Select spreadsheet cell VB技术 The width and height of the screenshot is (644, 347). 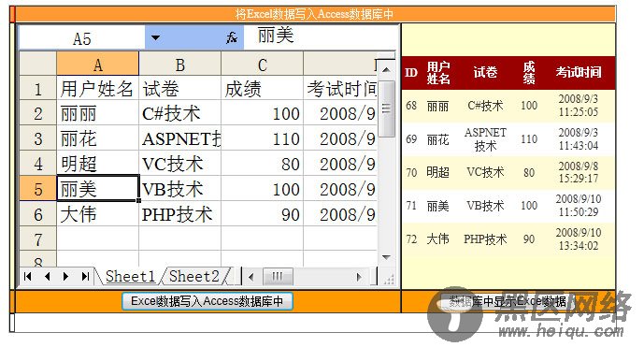click(179, 189)
